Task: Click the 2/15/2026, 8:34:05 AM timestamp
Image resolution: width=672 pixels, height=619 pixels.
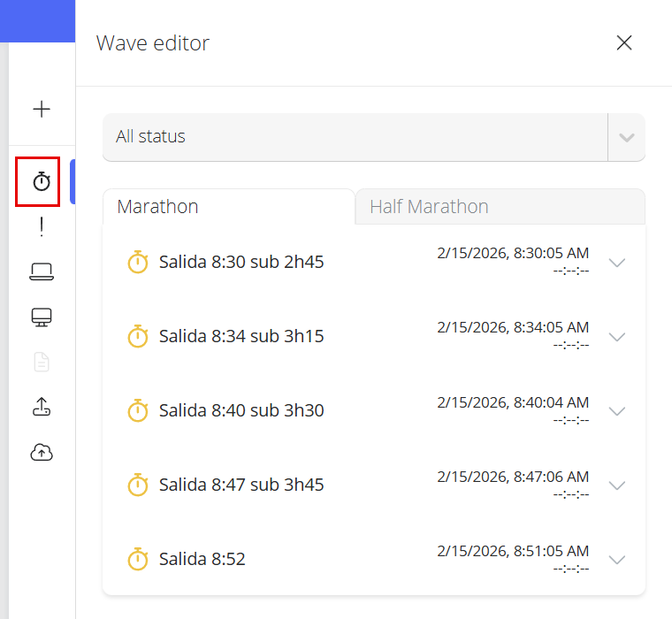Action: [513, 327]
